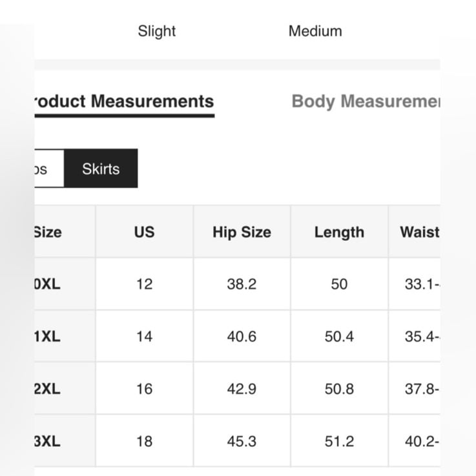This screenshot has width=476, height=476.
Task: Switch to Product Measurements tab
Action: coord(125,101)
